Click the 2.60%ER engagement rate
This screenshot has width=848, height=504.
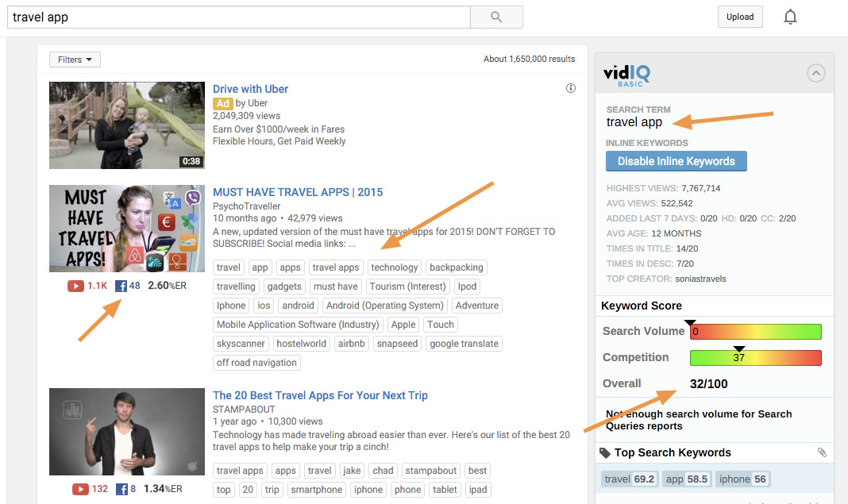(x=167, y=286)
